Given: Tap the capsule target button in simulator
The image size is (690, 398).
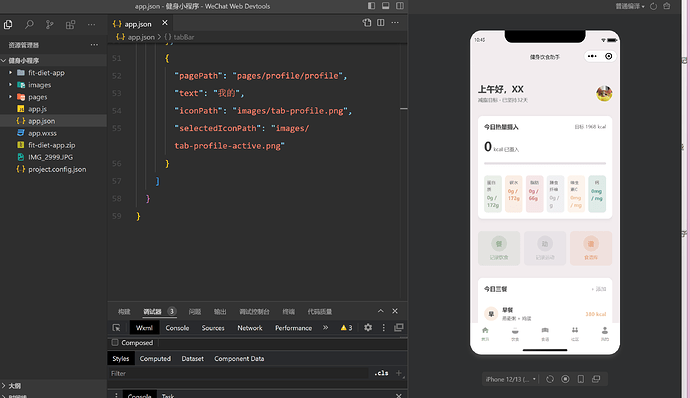Looking at the screenshot, I should coord(609,56).
